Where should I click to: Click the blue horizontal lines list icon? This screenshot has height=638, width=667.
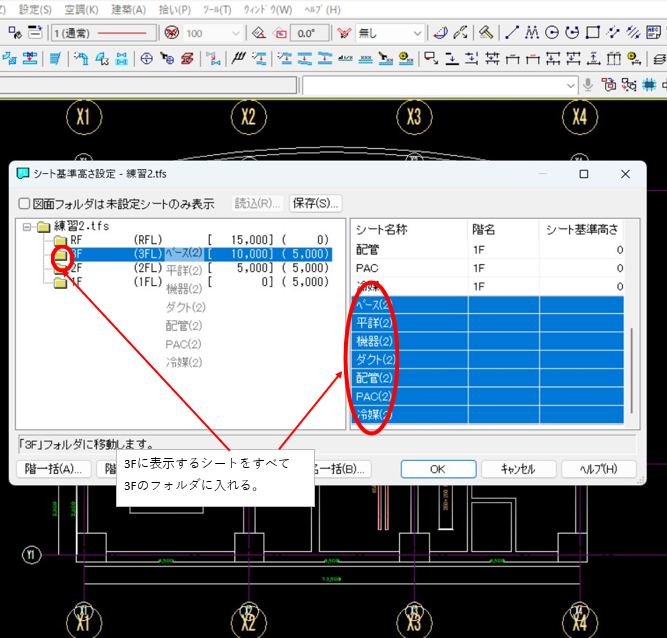click(55, 58)
